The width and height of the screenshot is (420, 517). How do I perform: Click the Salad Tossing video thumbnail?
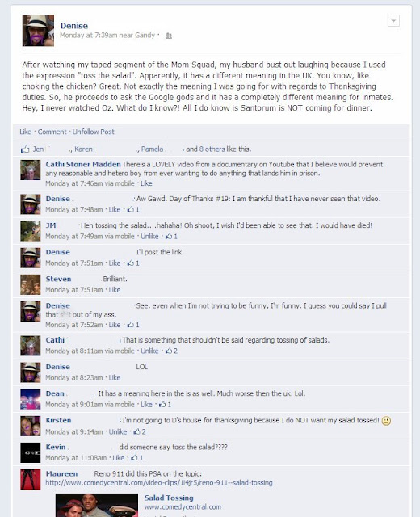[97, 505]
